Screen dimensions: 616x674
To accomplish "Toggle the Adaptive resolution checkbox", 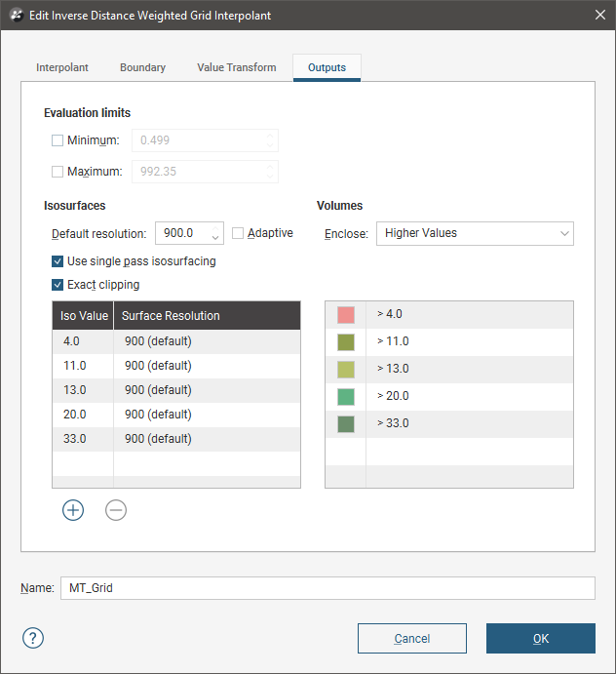I will coord(238,233).
